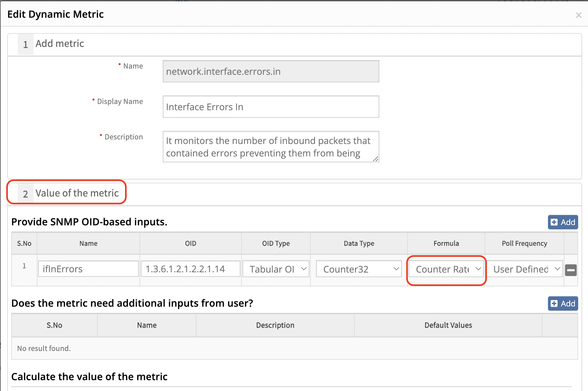
Task: Click Add button for additional user inputs
Action: point(563,303)
